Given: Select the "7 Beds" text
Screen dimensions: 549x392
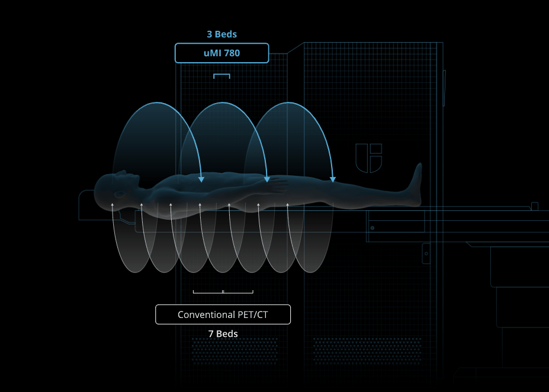Looking at the screenshot, I should 223,334.
